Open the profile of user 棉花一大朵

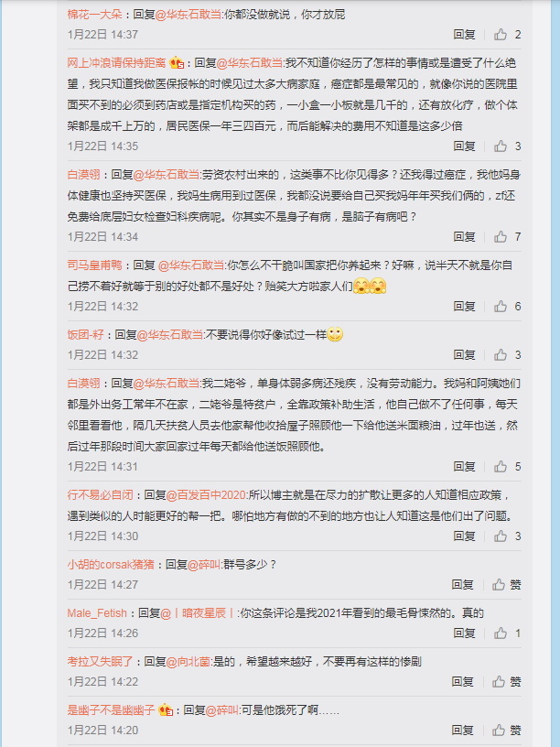[x=95, y=15]
